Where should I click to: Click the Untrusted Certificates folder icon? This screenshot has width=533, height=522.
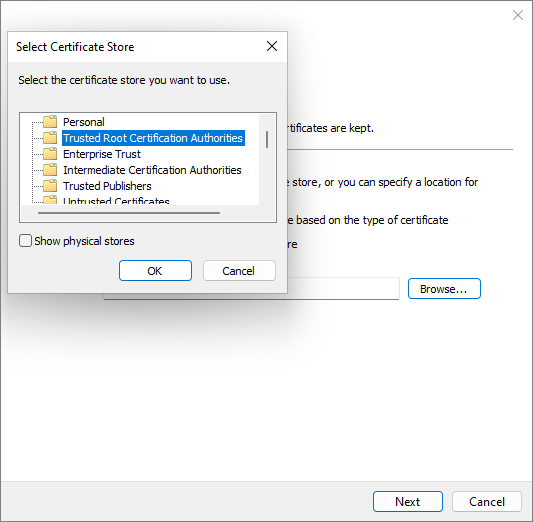50,200
